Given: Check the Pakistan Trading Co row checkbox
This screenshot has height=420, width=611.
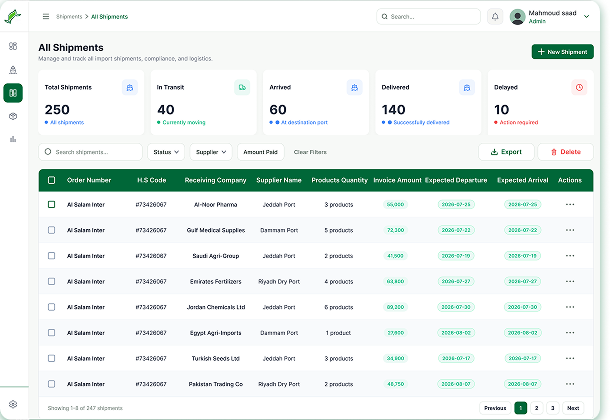Looking at the screenshot, I should (x=51, y=384).
